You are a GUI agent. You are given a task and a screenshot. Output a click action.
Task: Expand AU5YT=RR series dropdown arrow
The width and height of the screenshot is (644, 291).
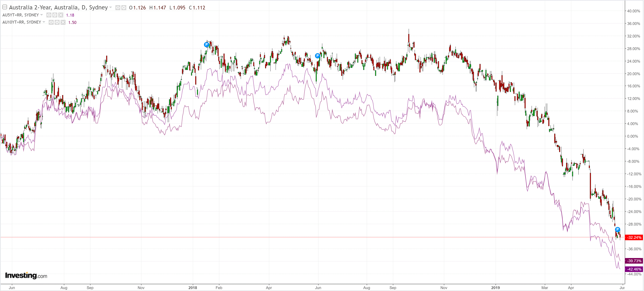[x=42, y=15]
